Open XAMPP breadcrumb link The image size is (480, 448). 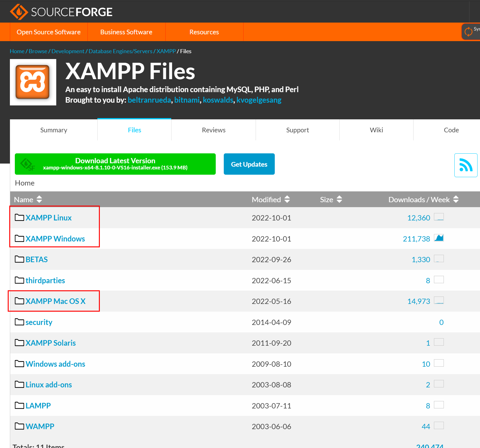click(166, 51)
